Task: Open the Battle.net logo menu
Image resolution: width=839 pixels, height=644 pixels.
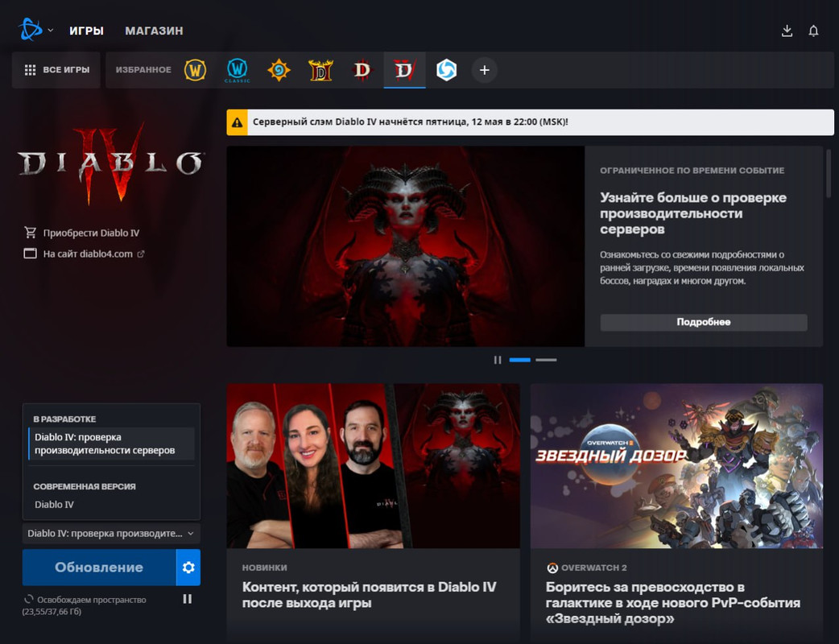Action: pos(30,30)
